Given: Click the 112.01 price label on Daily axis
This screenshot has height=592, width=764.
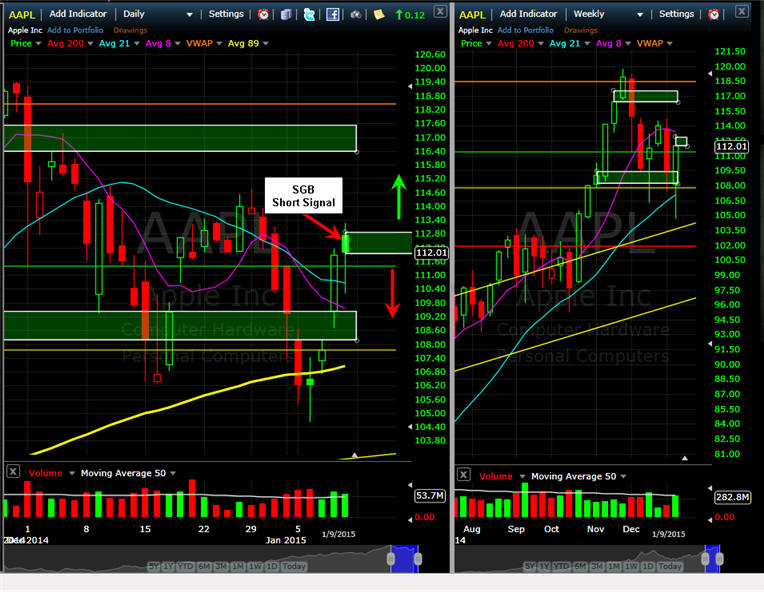Looking at the screenshot, I should [431, 252].
